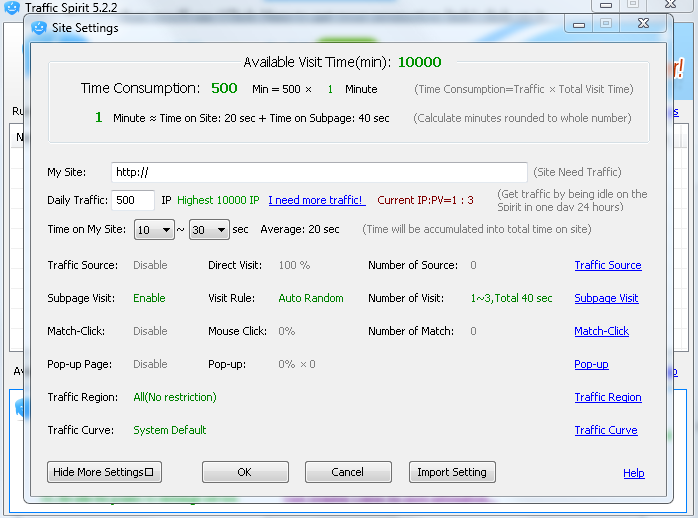Click the 'All(No restriction)' traffic region value
This screenshot has width=698, height=518.
tap(175, 397)
